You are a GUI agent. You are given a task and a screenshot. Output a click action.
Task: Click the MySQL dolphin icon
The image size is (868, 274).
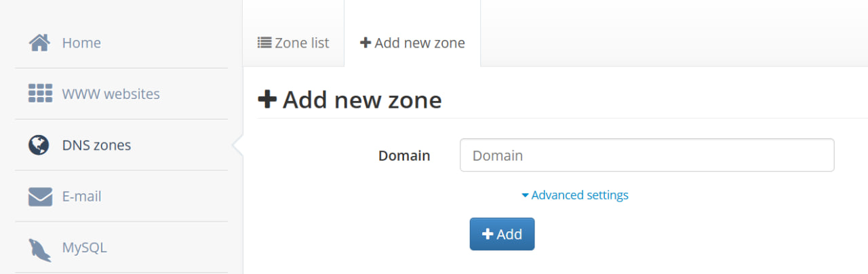40,249
